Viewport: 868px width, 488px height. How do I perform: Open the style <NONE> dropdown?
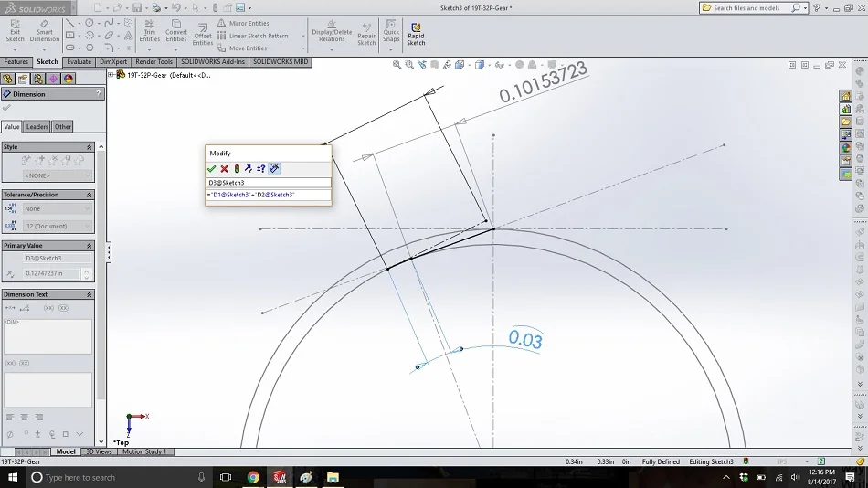(x=57, y=175)
